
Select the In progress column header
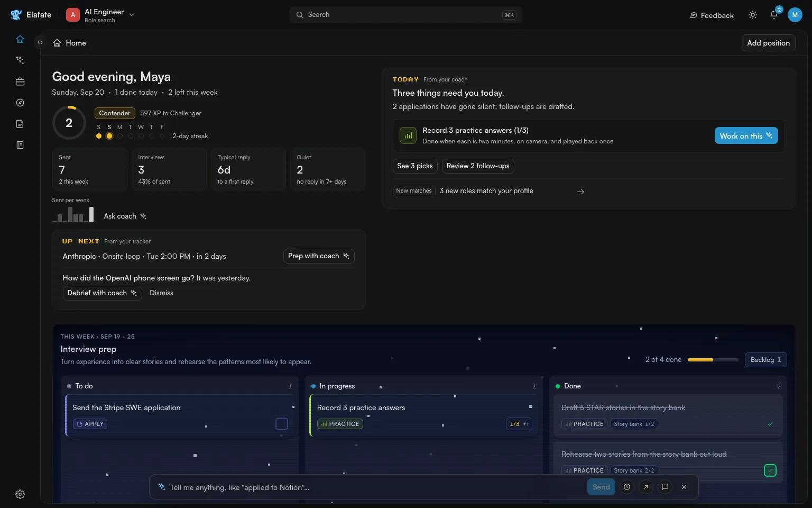(423, 386)
